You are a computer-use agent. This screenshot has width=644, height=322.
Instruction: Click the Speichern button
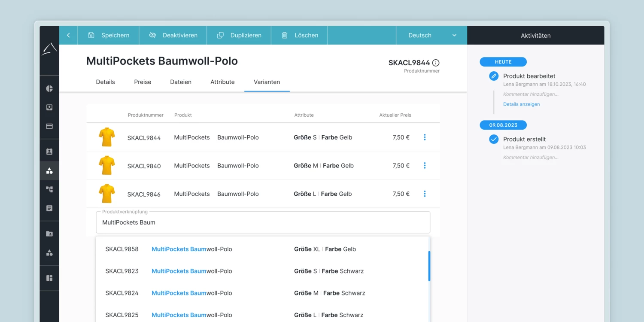click(109, 35)
